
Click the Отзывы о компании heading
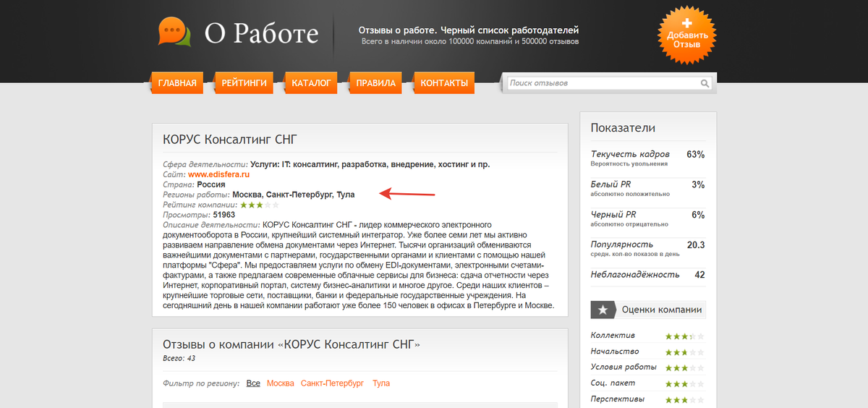coord(292,344)
